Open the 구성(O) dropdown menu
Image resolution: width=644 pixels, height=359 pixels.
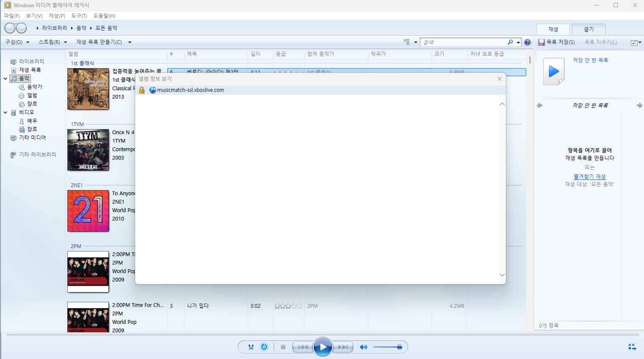point(17,42)
